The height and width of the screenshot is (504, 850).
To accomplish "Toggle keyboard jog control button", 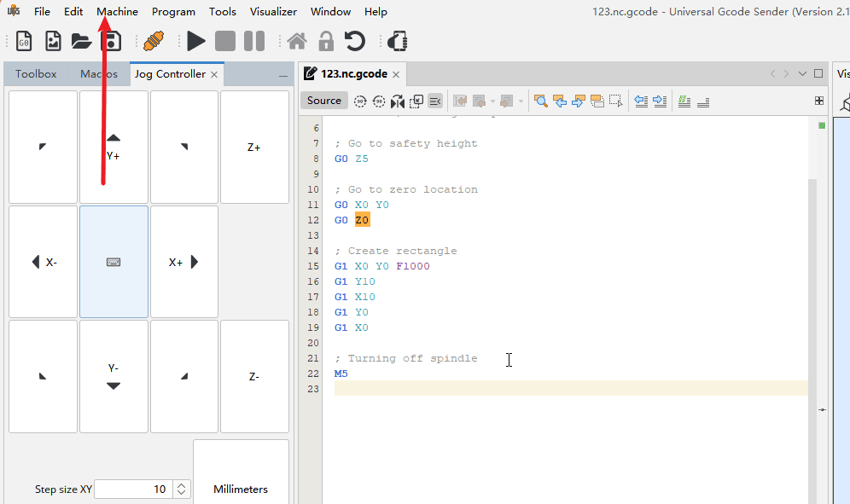I will (114, 262).
